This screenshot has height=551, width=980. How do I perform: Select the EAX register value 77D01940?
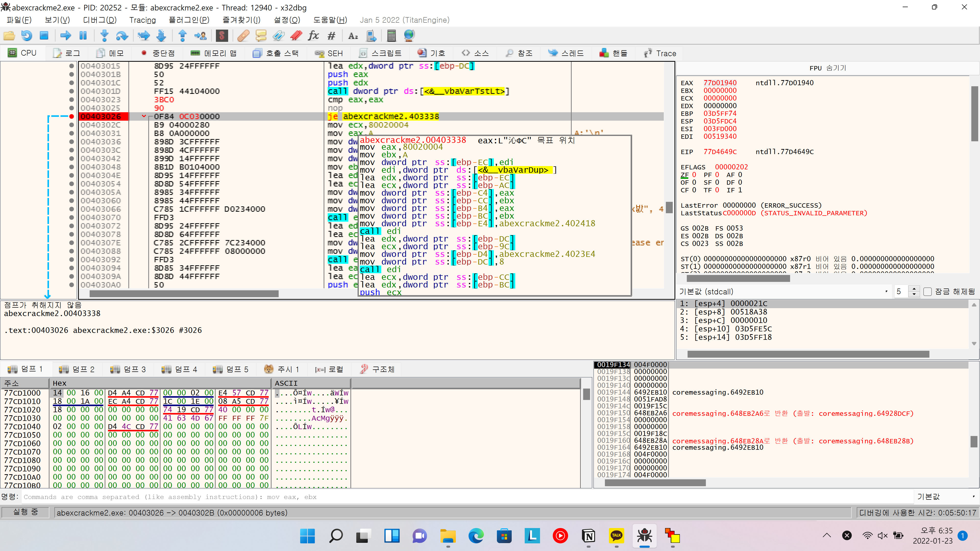720,82
